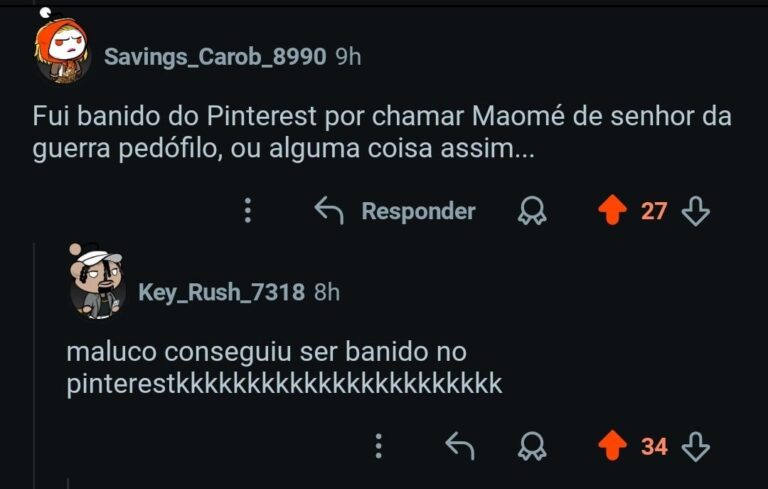Open the three-dot menu on Key_Rush_7318's reply
This screenshot has width=768, height=489.
[378, 446]
